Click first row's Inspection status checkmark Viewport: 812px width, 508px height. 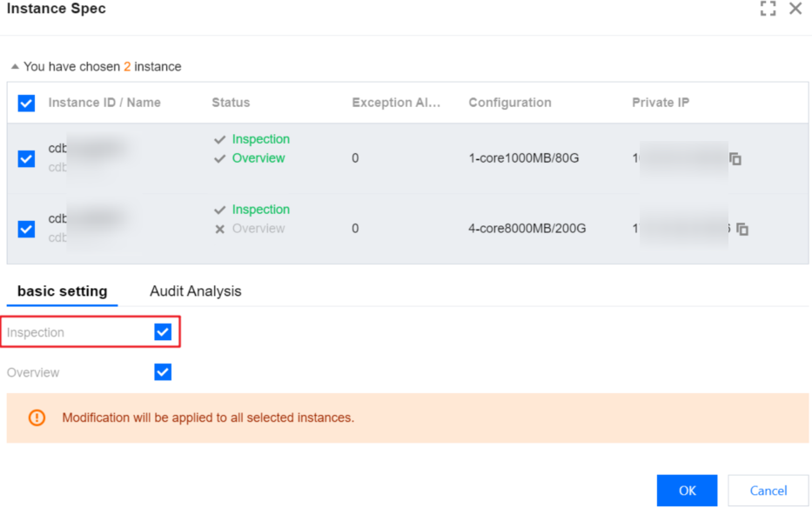pyautogui.click(x=220, y=139)
